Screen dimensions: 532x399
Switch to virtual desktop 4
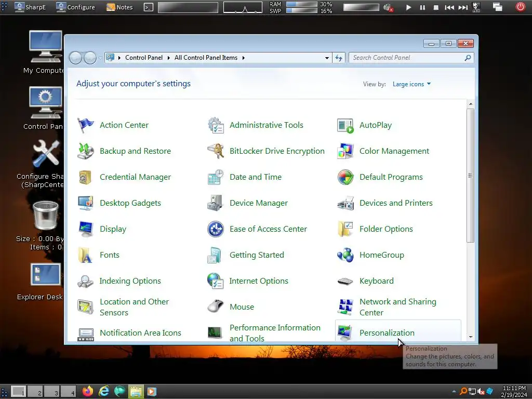pyautogui.click(x=69, y=392)
